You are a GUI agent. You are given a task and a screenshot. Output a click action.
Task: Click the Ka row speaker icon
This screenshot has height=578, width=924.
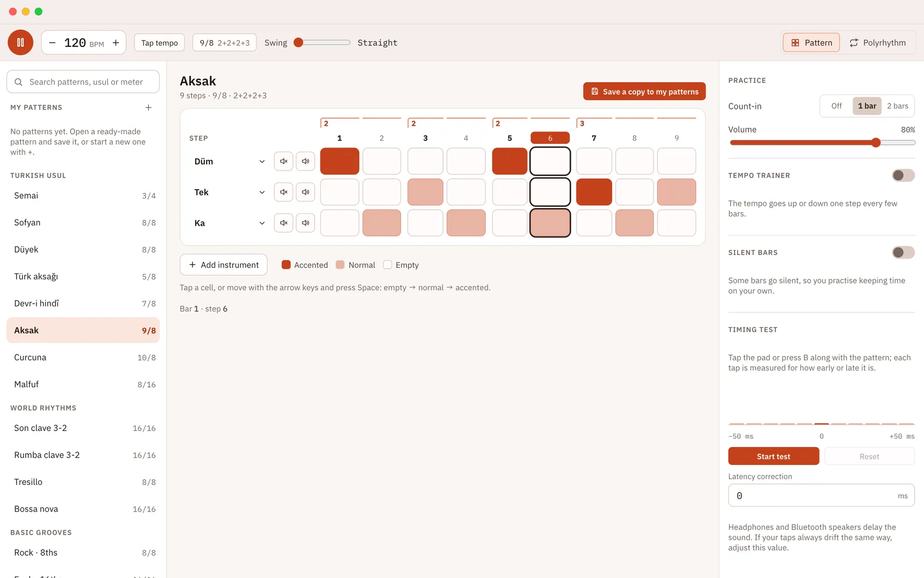(305, 223)
